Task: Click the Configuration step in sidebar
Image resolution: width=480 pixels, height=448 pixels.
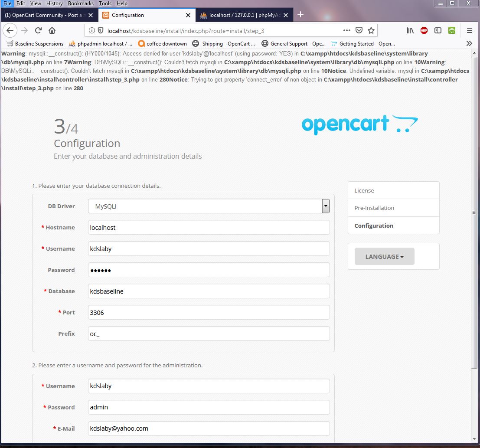Action: [394, 226]
